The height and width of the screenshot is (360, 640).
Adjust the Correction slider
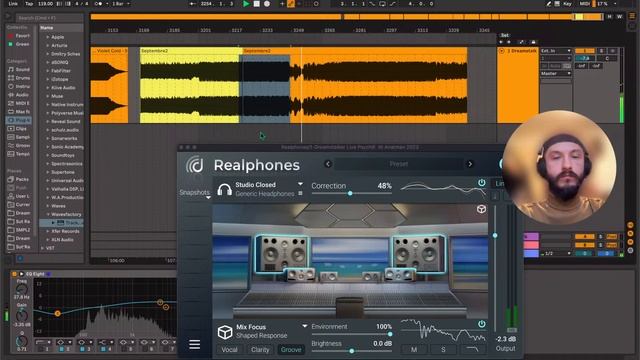click(351, 193)
